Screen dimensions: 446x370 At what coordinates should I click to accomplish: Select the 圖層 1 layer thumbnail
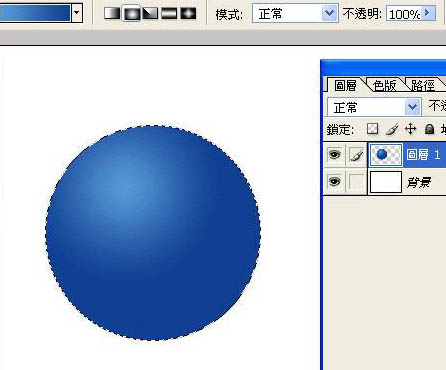pos(386,154)
